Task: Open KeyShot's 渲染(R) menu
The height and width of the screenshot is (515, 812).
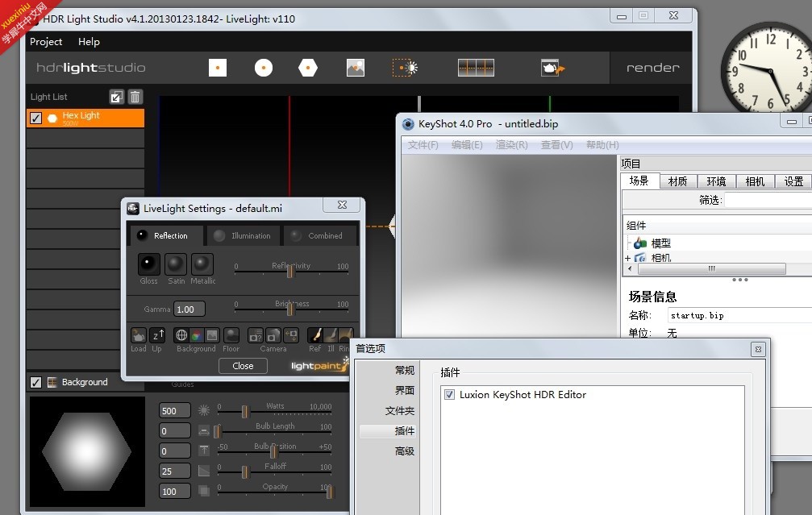Action: [x=512, y=145]
